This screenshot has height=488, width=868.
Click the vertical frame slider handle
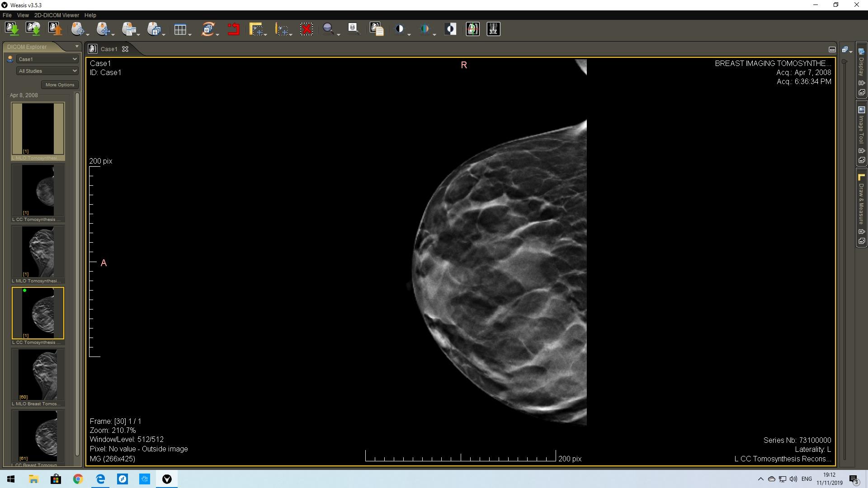coord(844,62)
